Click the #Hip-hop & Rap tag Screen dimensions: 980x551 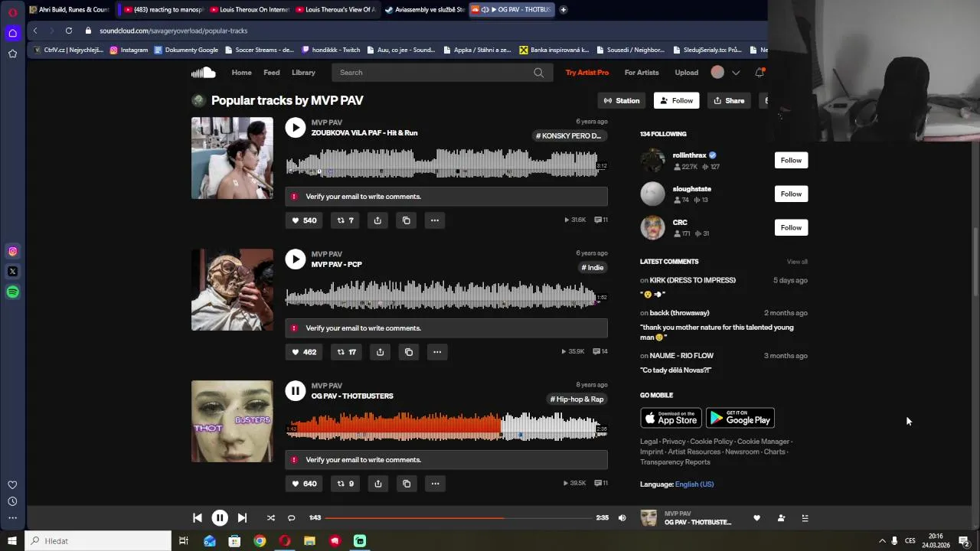577,399
